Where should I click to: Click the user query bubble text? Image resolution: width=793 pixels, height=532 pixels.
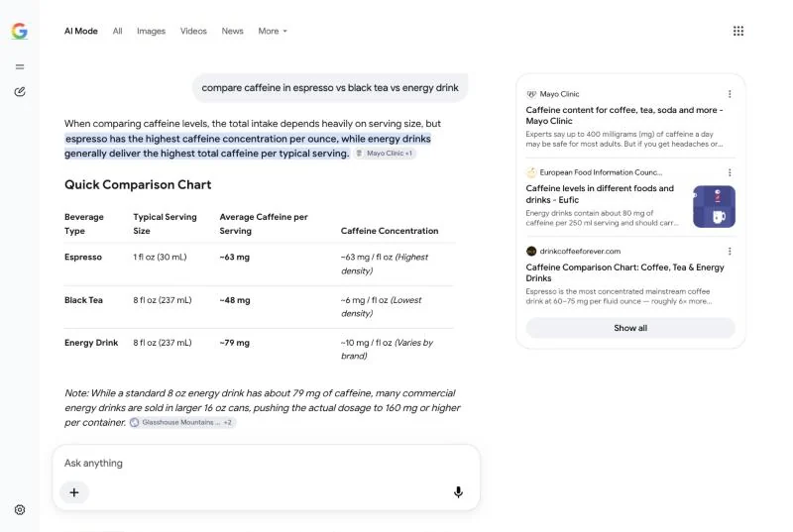[330, 88]
